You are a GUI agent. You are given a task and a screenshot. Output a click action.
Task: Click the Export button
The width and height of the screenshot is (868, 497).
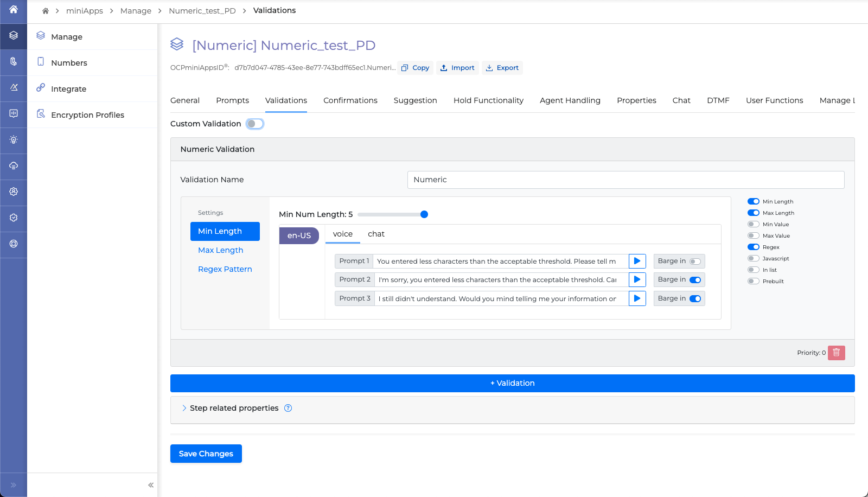(502, 68)
